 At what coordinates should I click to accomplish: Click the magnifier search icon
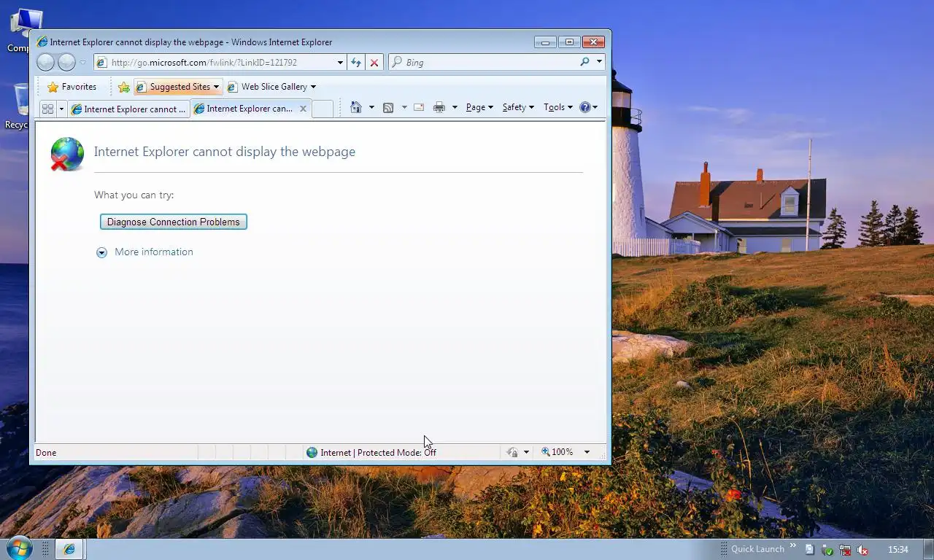584,63
